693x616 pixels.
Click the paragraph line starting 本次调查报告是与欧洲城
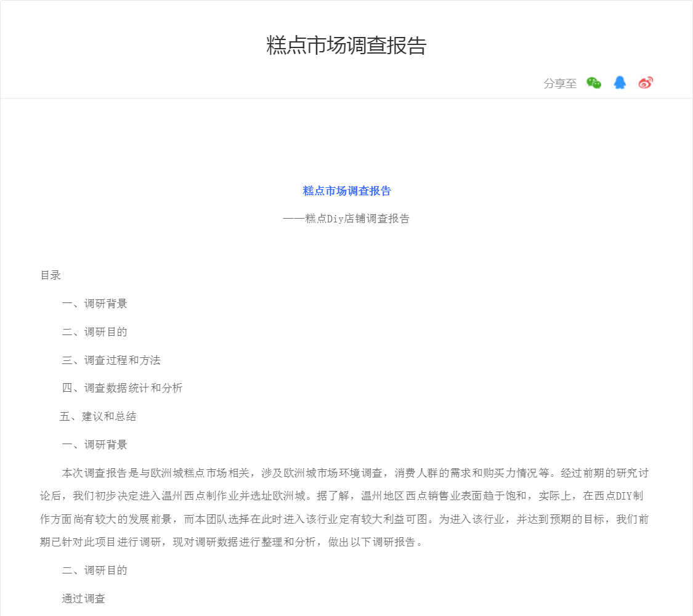pyautogui.click(x=355, y=473)
